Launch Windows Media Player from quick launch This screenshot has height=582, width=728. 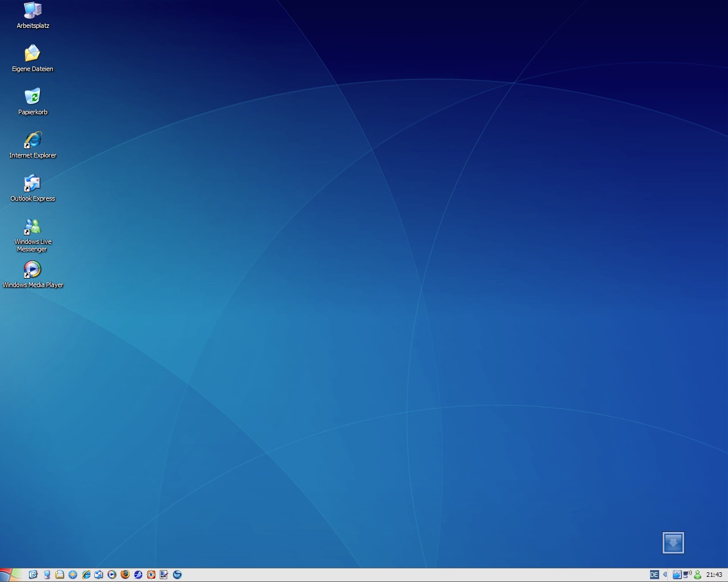tap(112, 575)
